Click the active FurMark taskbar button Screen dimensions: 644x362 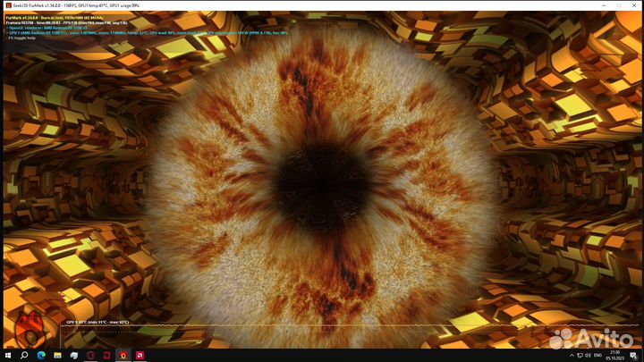[x=123, y=355]
